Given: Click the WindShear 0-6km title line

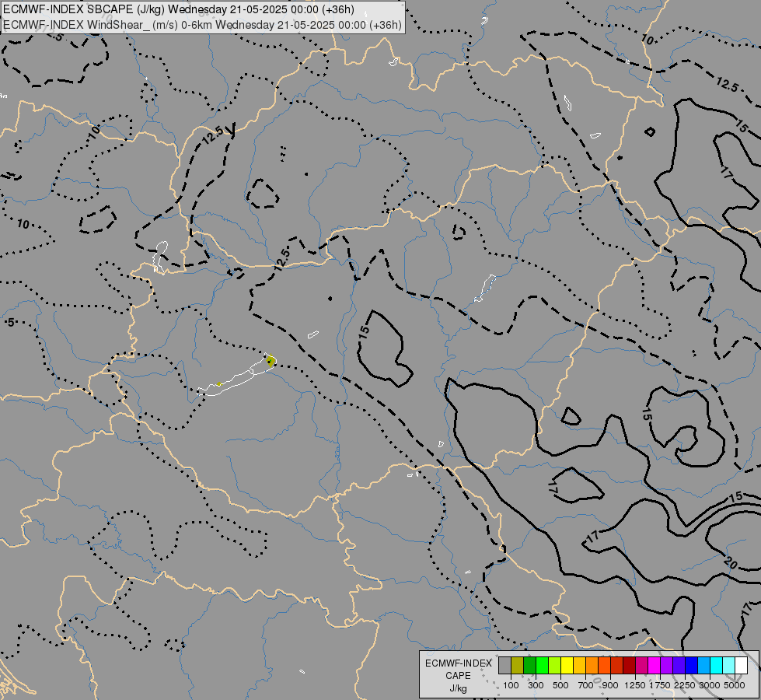Looking at the screenshot, I should [202, 25].
